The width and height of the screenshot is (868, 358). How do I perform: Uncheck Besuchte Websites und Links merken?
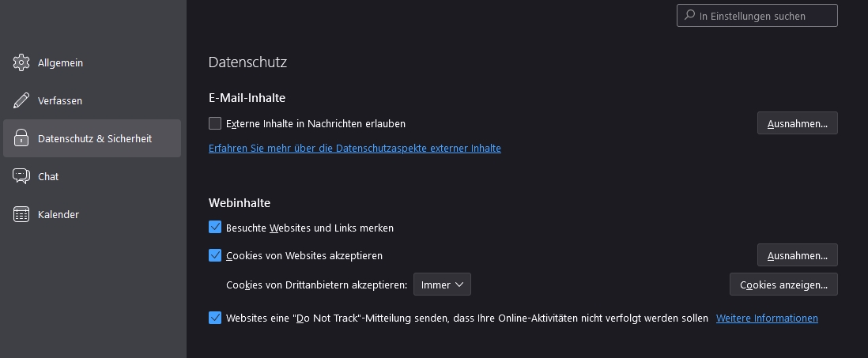[x=215, y=228]
